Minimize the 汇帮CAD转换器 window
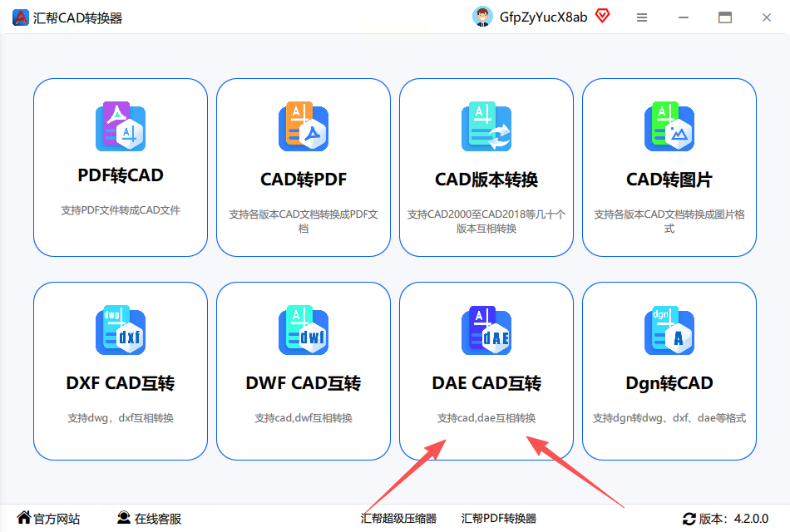Screen dimensions: 790x532 point(684,17)
